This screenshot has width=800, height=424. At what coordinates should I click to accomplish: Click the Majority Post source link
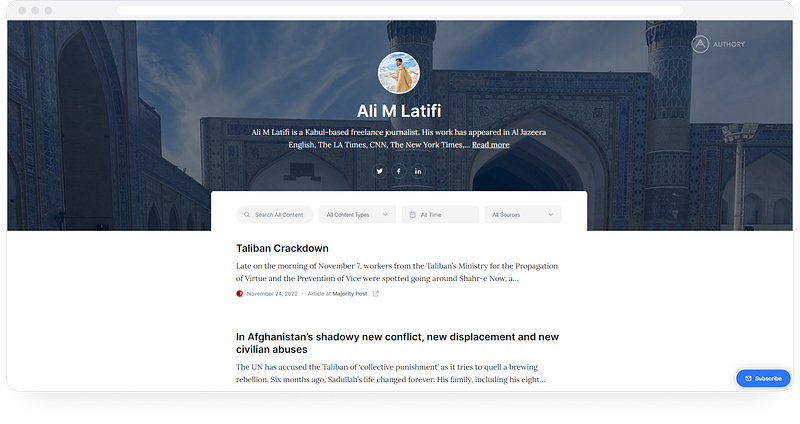(350, 293)
